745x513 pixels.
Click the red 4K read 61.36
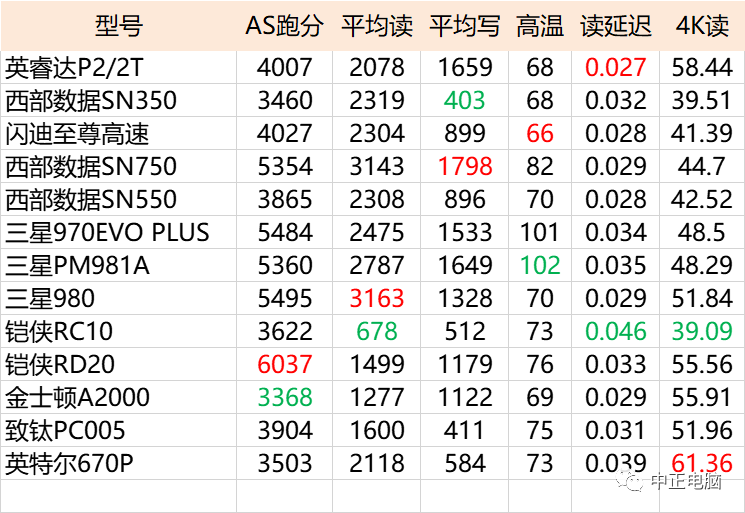702,463
